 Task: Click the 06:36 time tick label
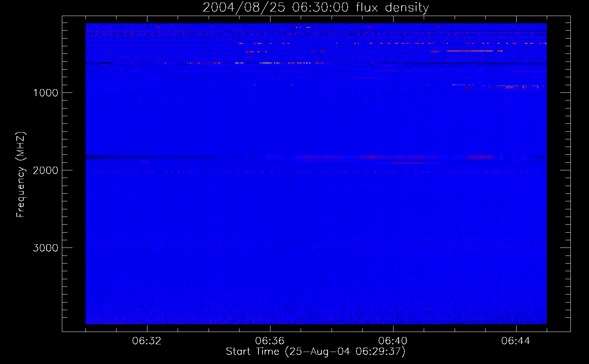tap(270, 341)
